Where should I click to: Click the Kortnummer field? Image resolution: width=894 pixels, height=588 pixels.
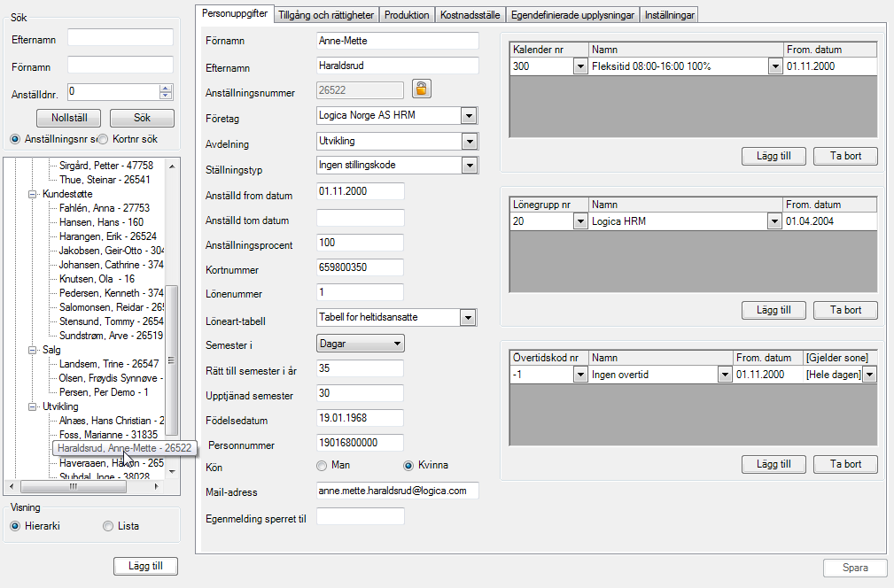360,267
